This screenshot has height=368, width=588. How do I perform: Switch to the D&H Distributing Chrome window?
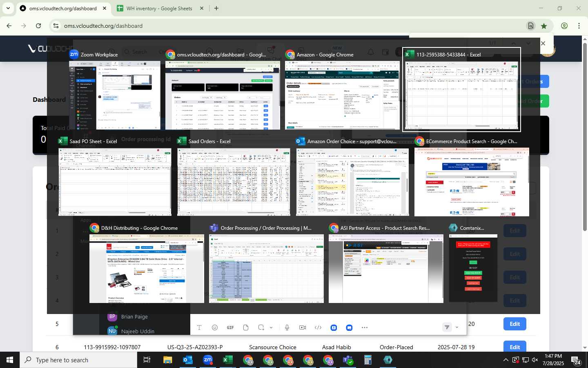[x=147, y=269]
